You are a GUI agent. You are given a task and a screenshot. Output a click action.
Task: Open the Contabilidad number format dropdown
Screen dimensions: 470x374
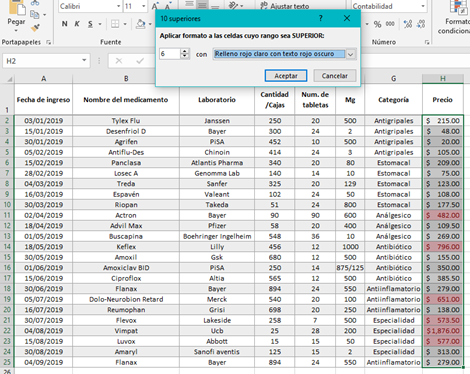[x=423, y=6]
